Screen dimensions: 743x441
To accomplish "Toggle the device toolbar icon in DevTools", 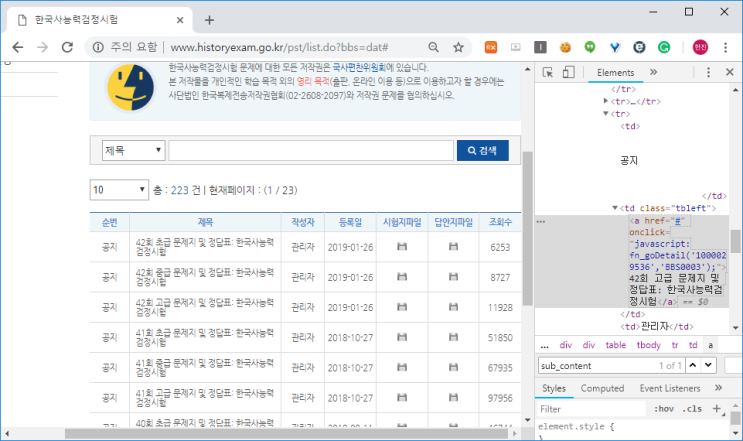I will coord(567,72).
